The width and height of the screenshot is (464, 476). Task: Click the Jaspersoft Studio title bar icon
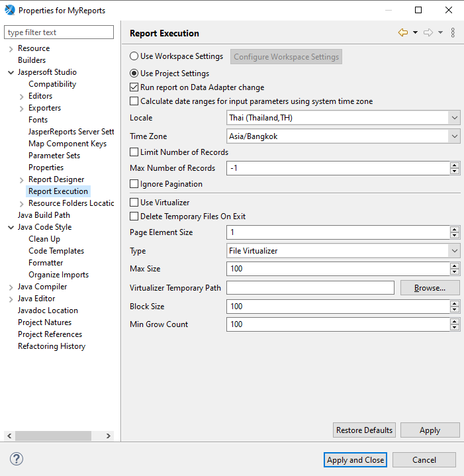(x=10, y=10)
